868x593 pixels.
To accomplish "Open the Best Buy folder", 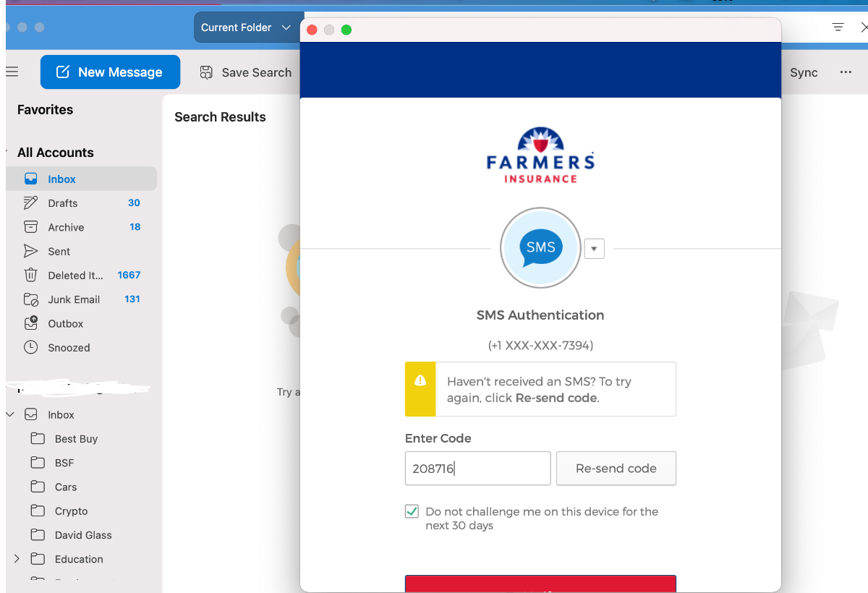I will (81, 439).
